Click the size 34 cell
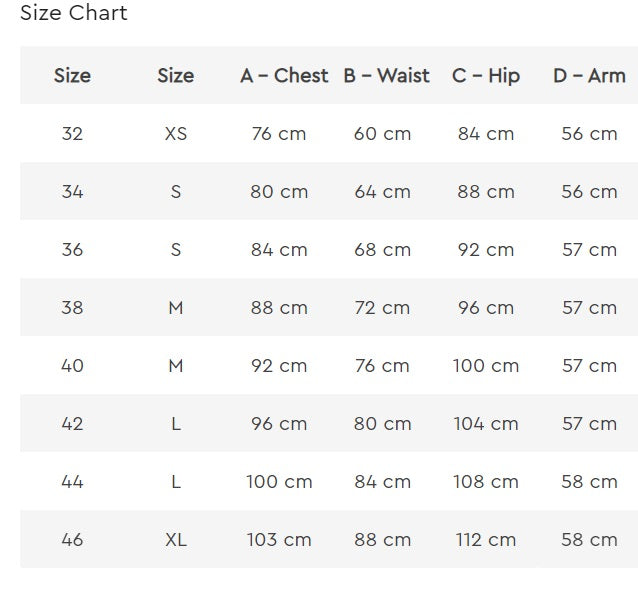Viewport: 638px width, 595px height. coord(72,192)
